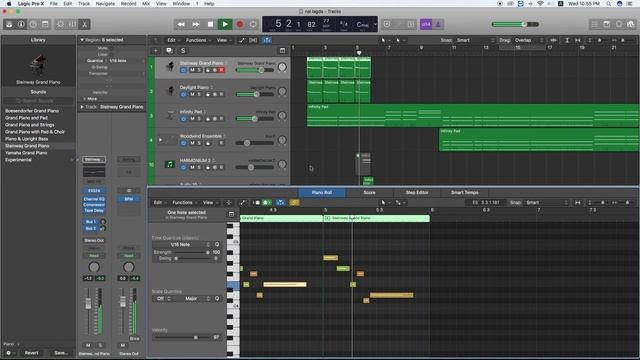Screen dimensions: 640x360
Task: Expand the Woodwind Ensemble track stack
Action: coord(160,140)
